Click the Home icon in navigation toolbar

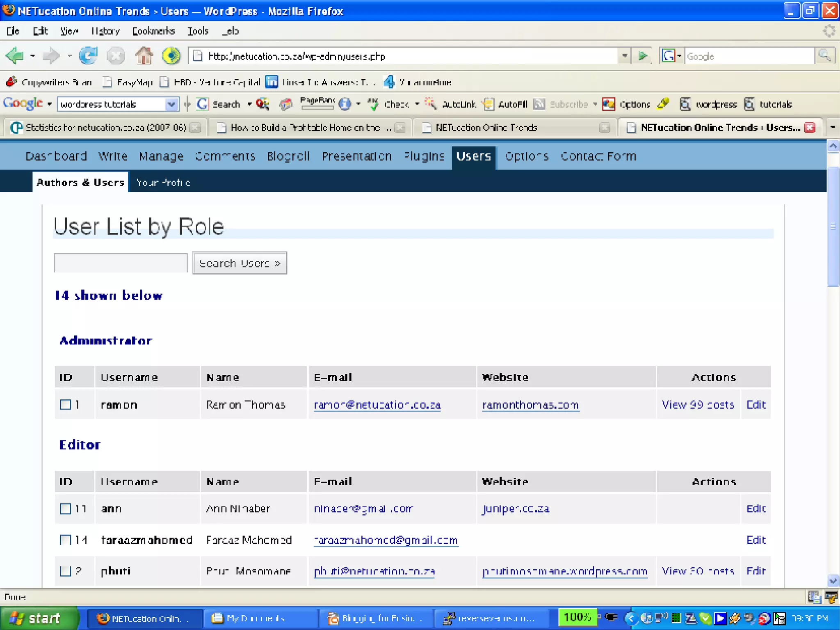144,56
